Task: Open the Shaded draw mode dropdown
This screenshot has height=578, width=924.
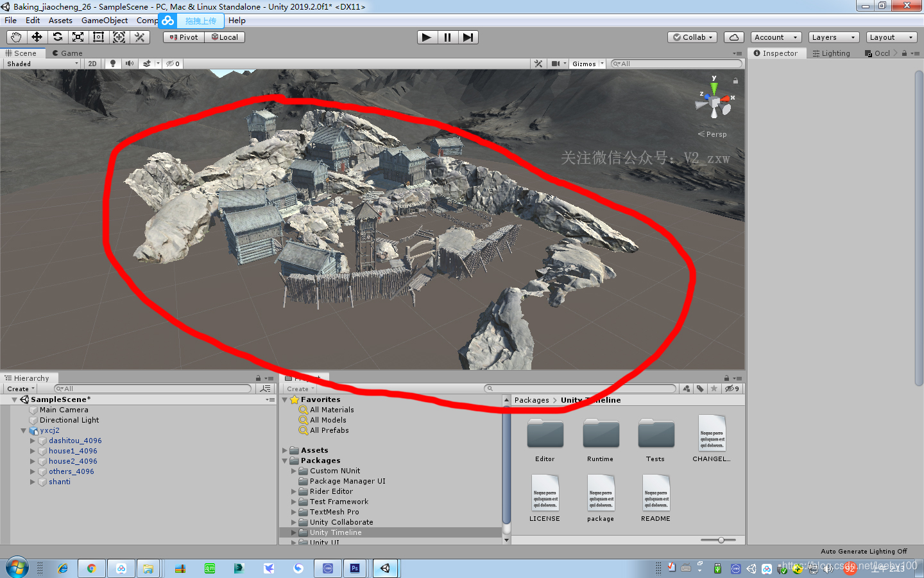Action: (x=42, y=64)
